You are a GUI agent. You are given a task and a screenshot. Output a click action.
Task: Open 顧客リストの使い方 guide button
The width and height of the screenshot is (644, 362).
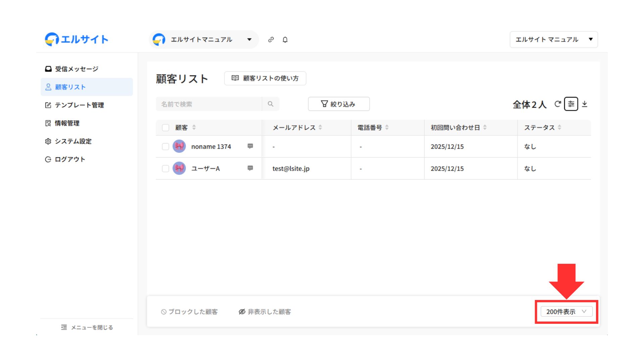265,78
